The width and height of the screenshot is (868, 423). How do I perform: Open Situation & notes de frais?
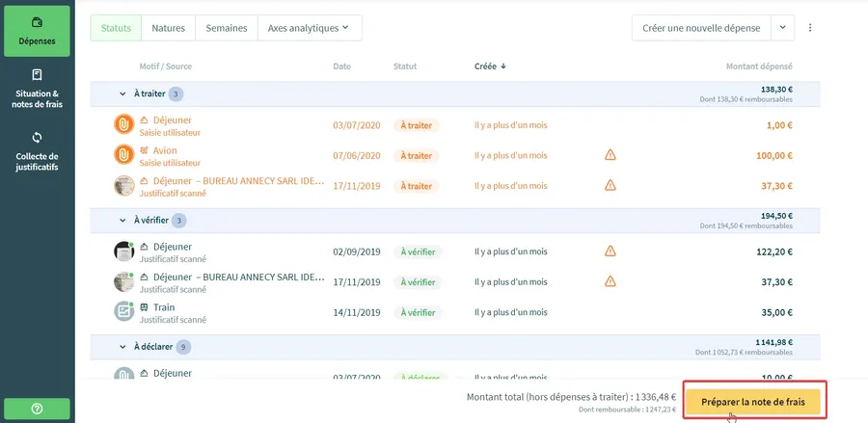(x=37, y=89)
